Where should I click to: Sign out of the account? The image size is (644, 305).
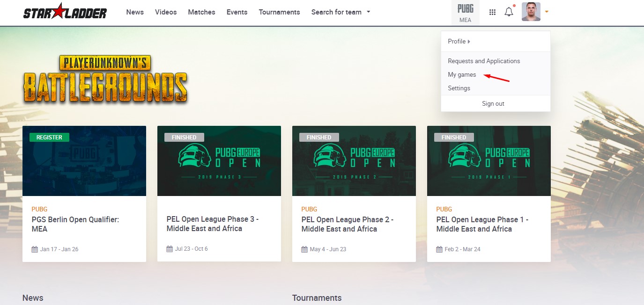(x=493, y=103)
